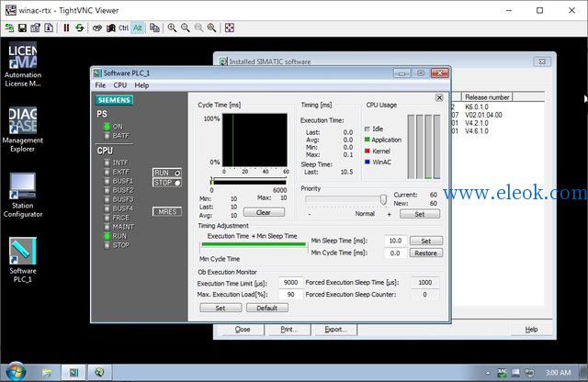The height and width of the screenshot is (382, 588).
Task: Select release number V4.6.1.0 row
Action: click(x=477, y=131)
